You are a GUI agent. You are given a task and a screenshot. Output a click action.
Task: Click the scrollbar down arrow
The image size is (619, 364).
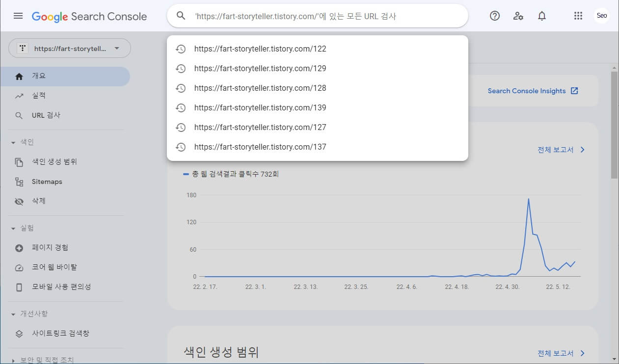pos(615,359)
